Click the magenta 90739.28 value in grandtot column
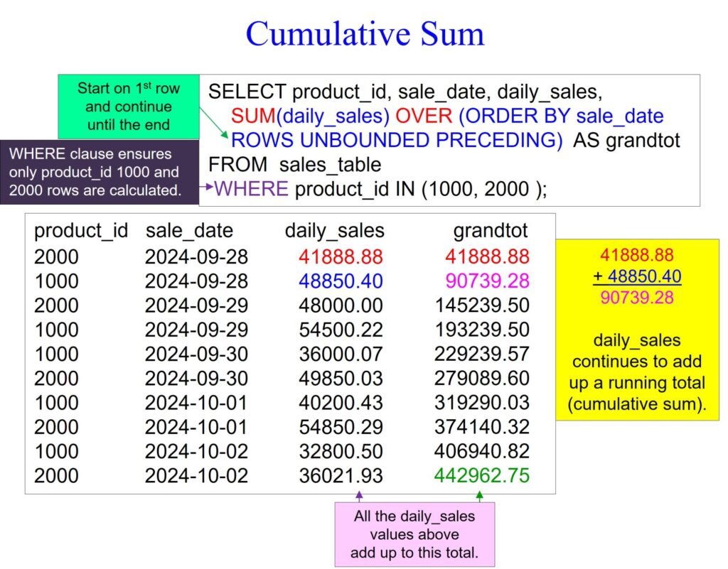Image resolution: width=728 pixels, height=569 pixels. click(487, 281)
